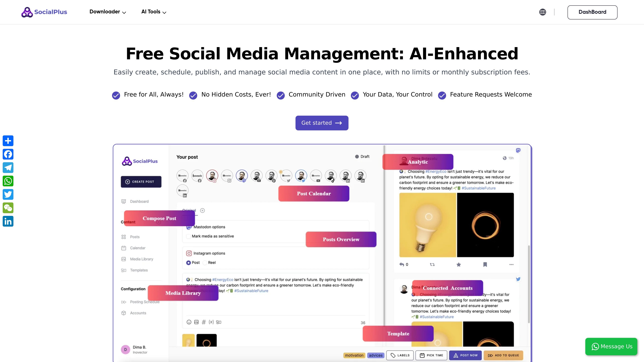
Task: Click the PICK TIME button
Action: point(431,355)
